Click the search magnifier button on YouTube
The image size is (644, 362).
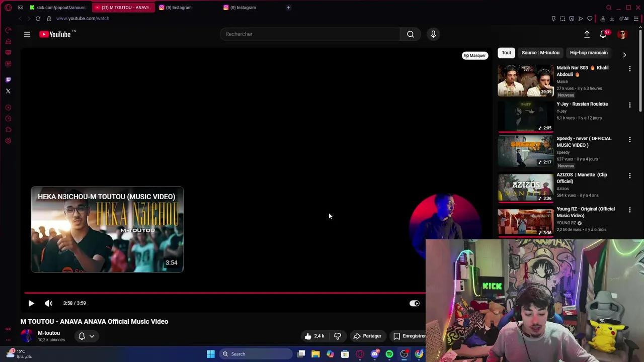click(x=411, y=34)
